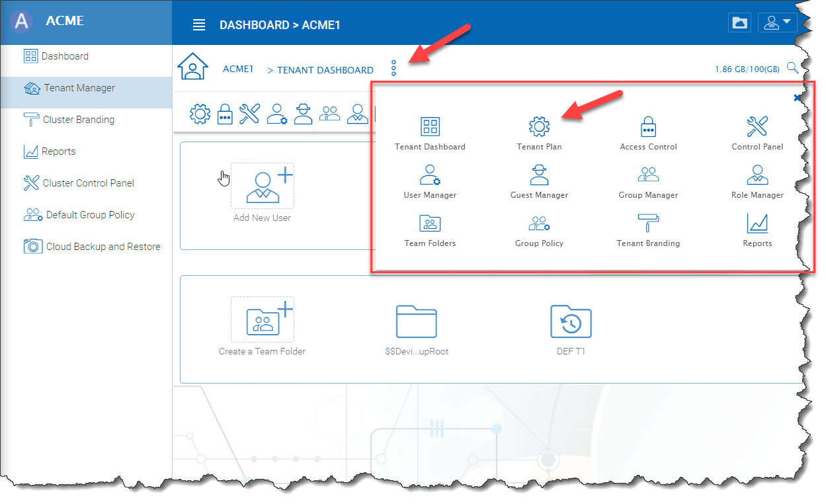Click the role manager icon in the tenant toolbar
This screenshot has height=504, width=826.
[x=358, y=114]
